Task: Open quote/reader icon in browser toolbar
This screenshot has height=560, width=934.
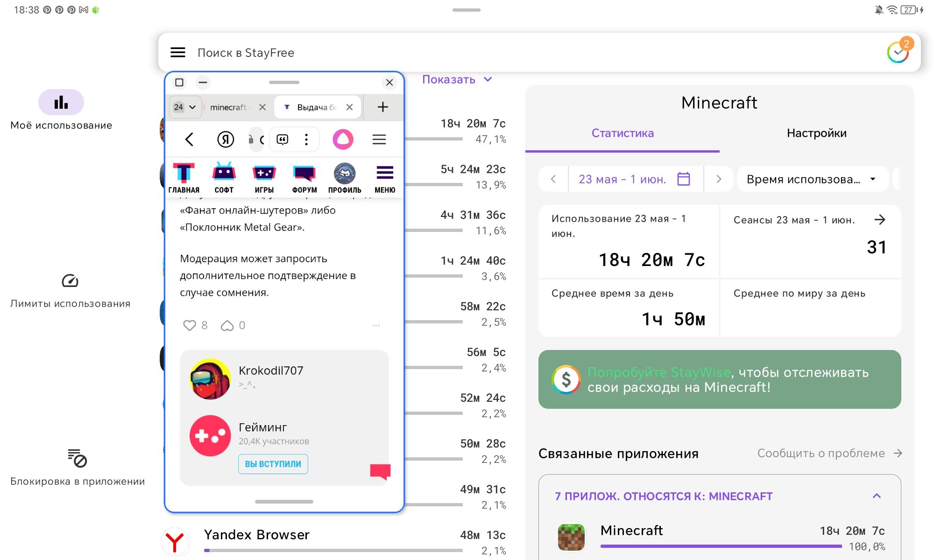Action: click(283, 139)
